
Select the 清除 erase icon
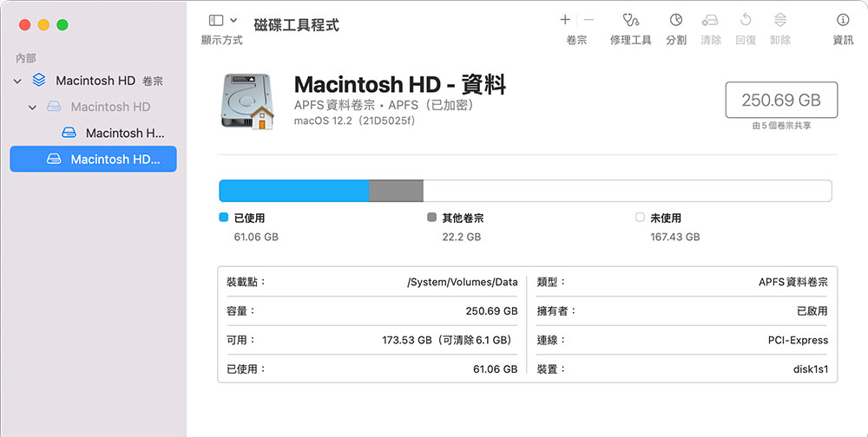[710, 21]
